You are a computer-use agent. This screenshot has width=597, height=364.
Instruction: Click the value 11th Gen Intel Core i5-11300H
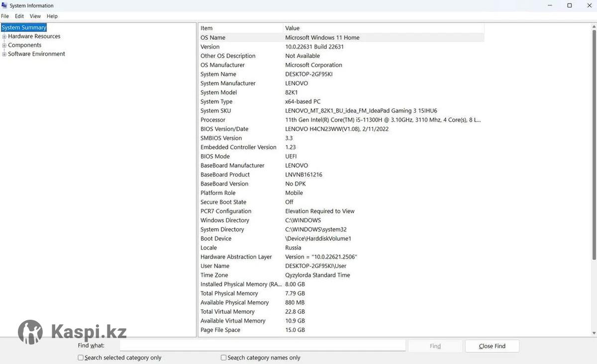coord(383,120)
